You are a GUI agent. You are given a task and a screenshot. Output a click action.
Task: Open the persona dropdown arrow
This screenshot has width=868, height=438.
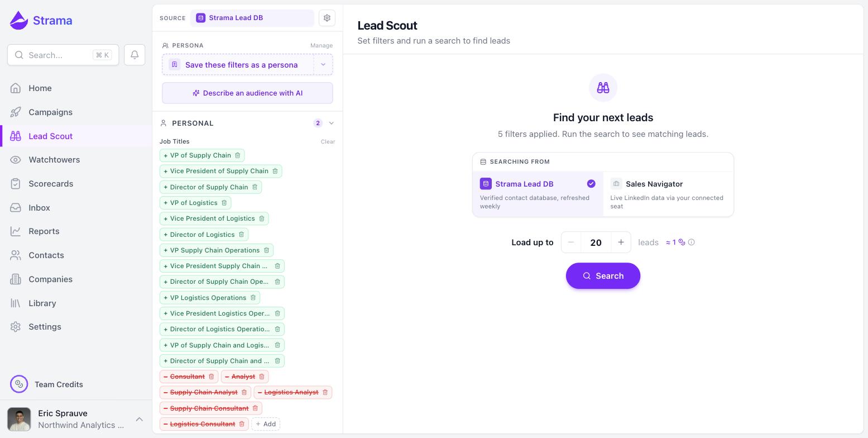coord(323,65)
